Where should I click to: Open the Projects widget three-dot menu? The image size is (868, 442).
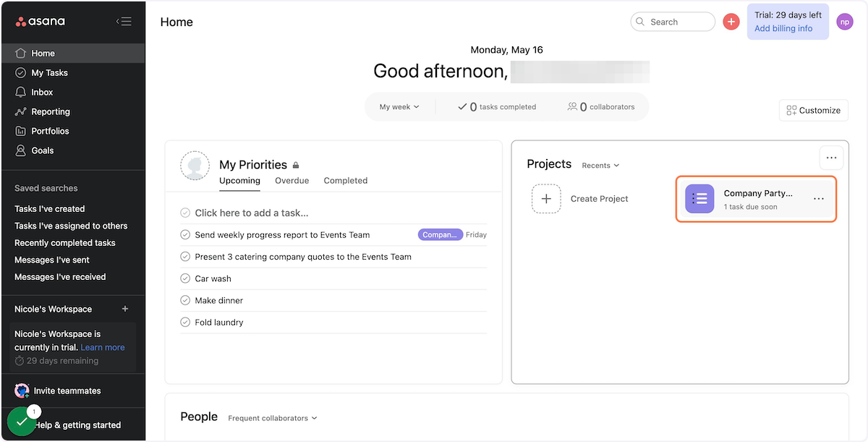[x=831, y=158]
